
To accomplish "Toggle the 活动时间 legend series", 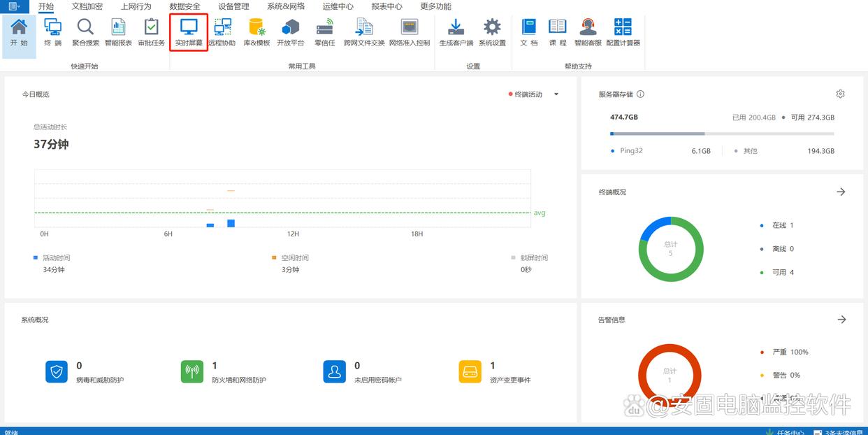I will [x=55, y=258].
